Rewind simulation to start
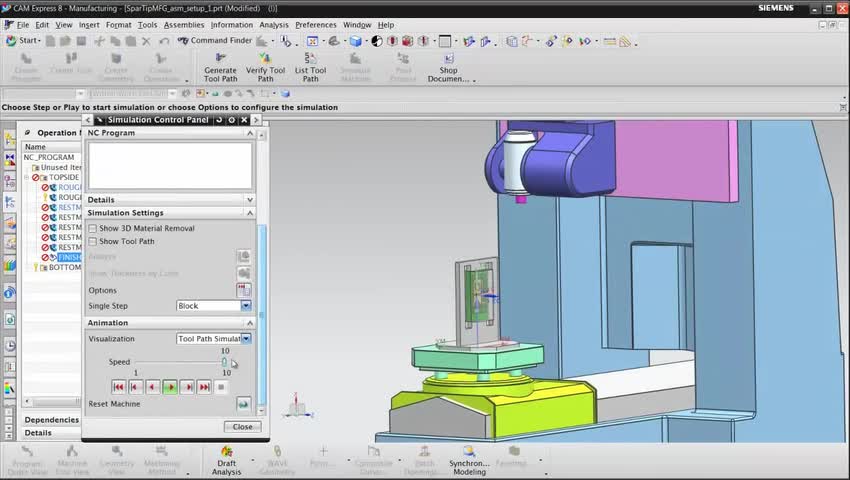Viewport: 850px width, 480px height. click(118, 387)
